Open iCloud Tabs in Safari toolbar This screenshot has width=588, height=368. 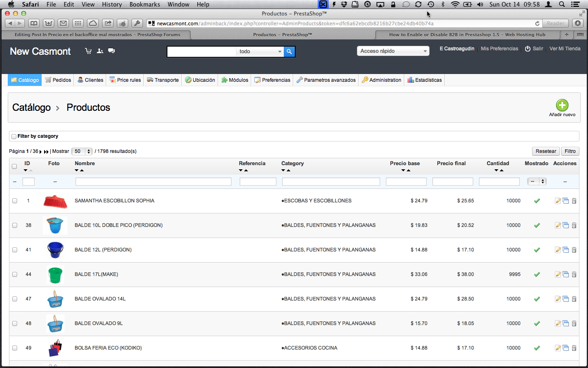(x=93, y=23)
